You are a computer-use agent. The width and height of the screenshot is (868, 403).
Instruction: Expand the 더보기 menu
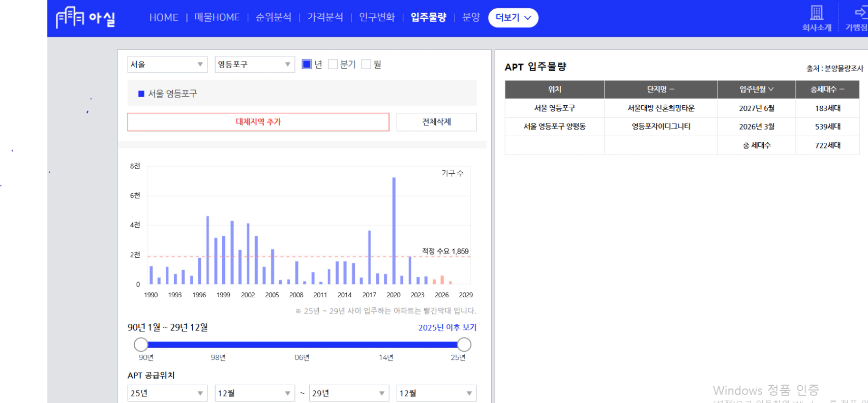[513, 18]
